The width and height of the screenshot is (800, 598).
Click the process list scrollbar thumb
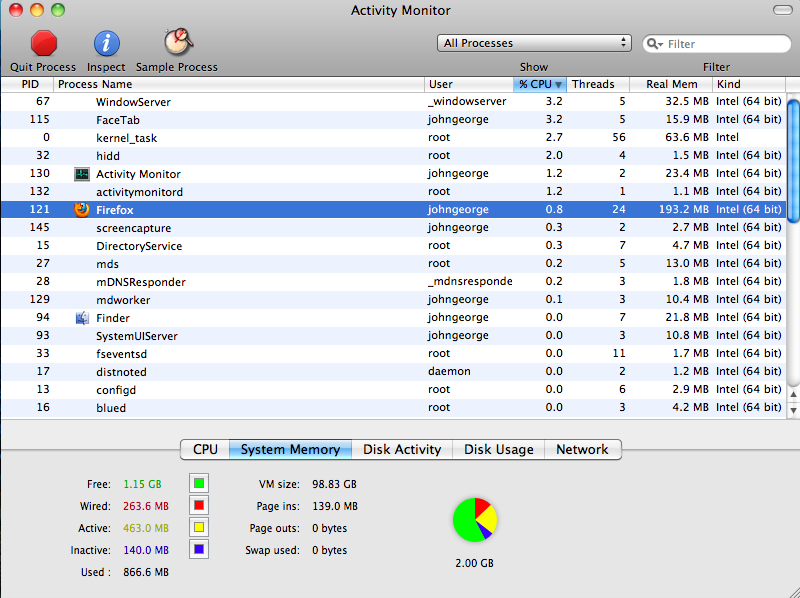(x=793, y=161)
